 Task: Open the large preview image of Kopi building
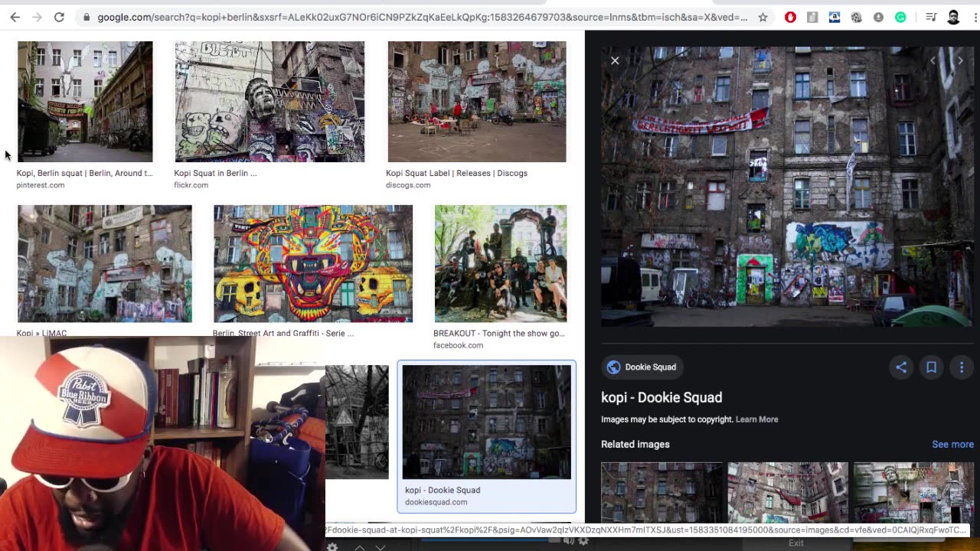(x=787, y=187)
